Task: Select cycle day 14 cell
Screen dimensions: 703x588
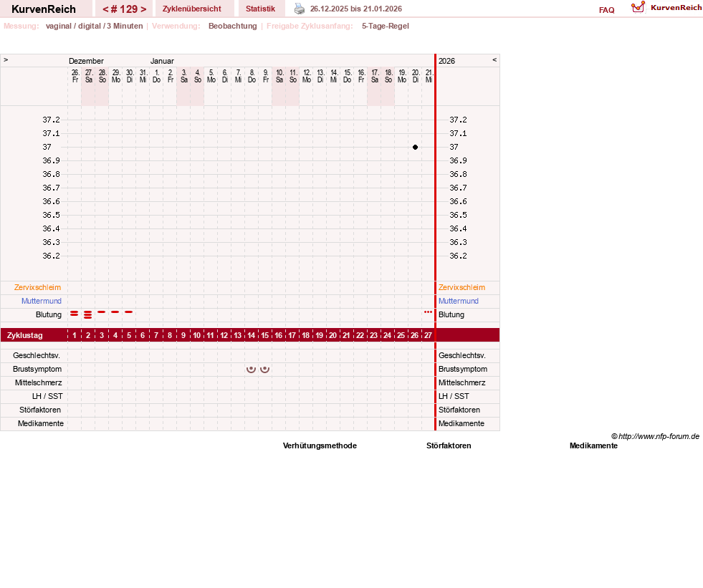Action: [251, 335]
